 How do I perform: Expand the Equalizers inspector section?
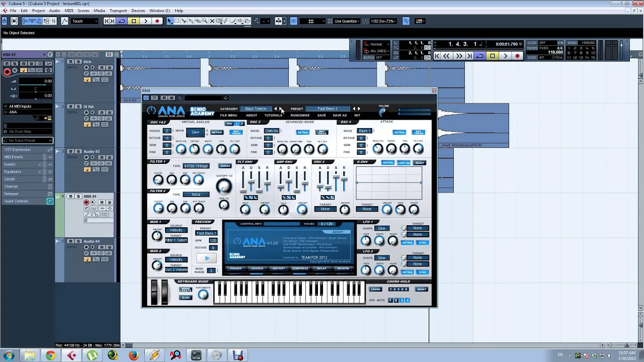28,171
